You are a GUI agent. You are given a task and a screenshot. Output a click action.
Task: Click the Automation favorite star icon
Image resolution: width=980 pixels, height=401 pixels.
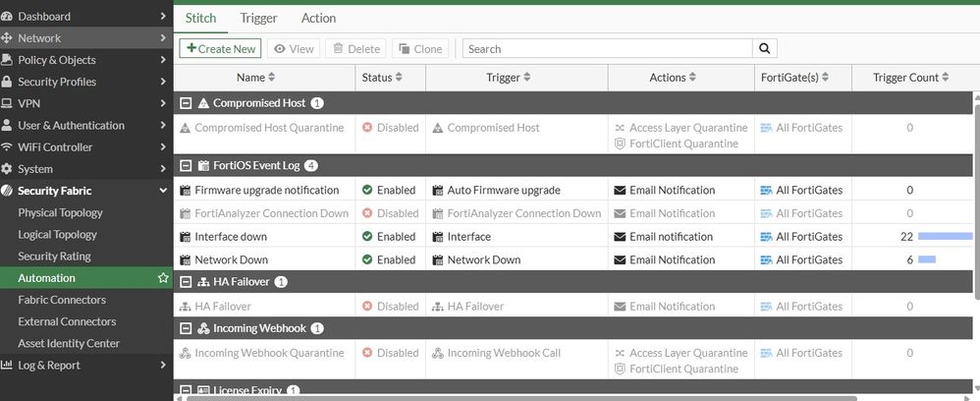coord(163,278)
